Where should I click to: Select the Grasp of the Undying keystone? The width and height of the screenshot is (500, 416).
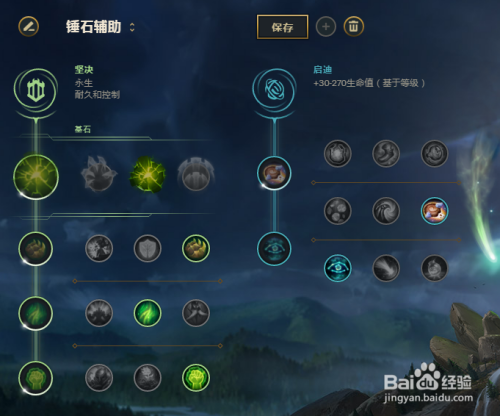coord(99,174)
